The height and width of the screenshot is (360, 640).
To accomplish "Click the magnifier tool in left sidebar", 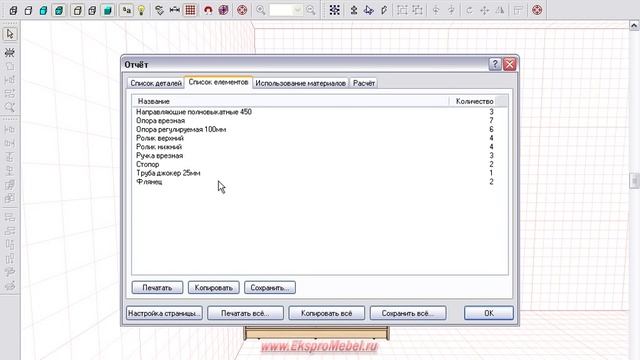I will [10, 107].
